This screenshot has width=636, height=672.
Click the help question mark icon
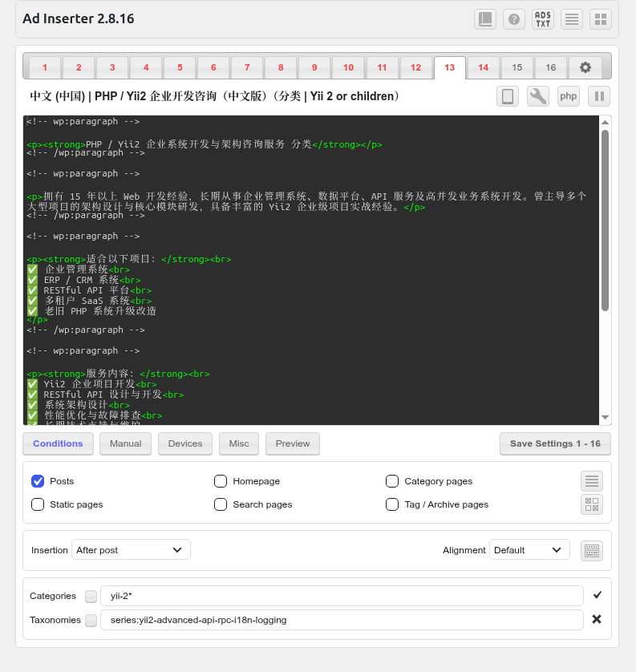point(514,19)
